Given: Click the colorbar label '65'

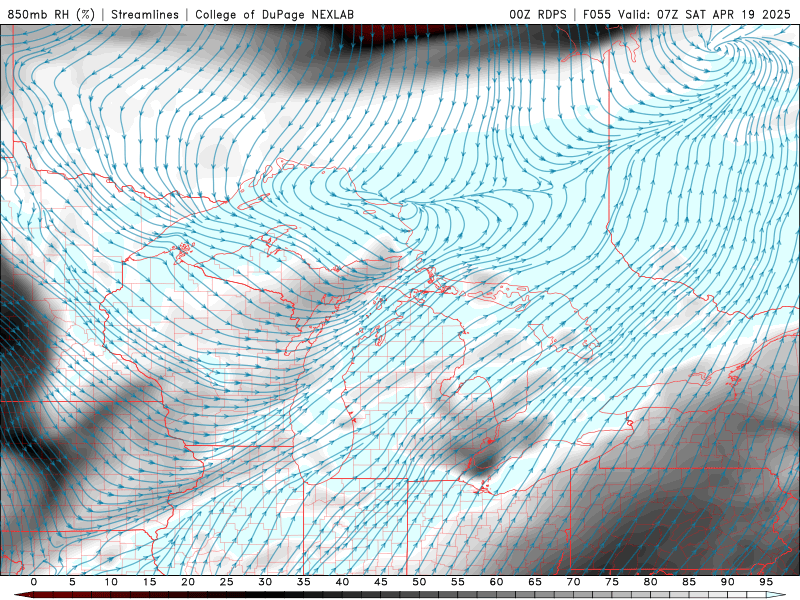Looking at the screenshot, I should point(535,582).
